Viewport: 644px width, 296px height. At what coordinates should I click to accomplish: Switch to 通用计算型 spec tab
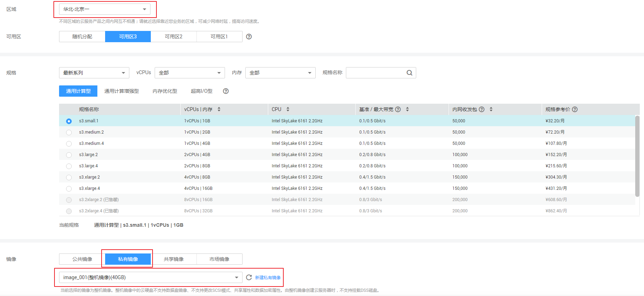(x=78, y=91)
